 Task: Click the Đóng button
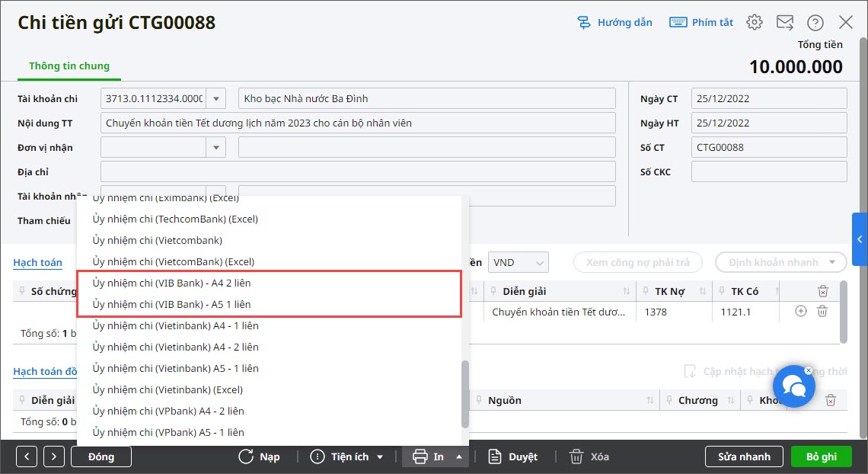click(x=101, y=456)
